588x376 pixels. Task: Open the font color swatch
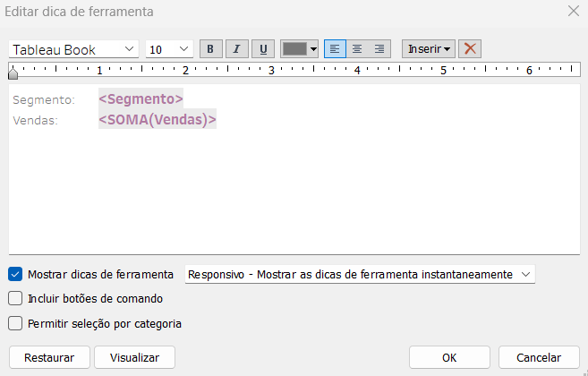[x=294, y=49]
